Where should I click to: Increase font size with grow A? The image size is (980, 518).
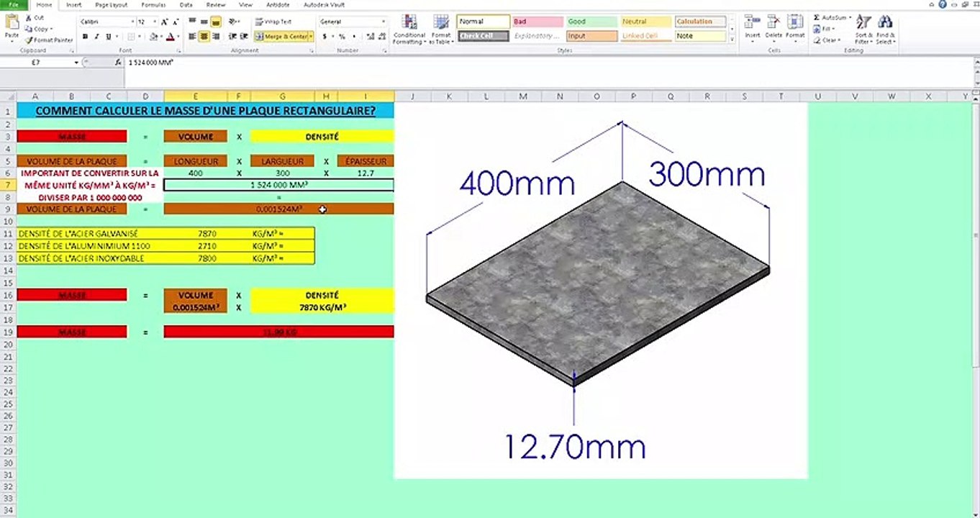point(165,22)
